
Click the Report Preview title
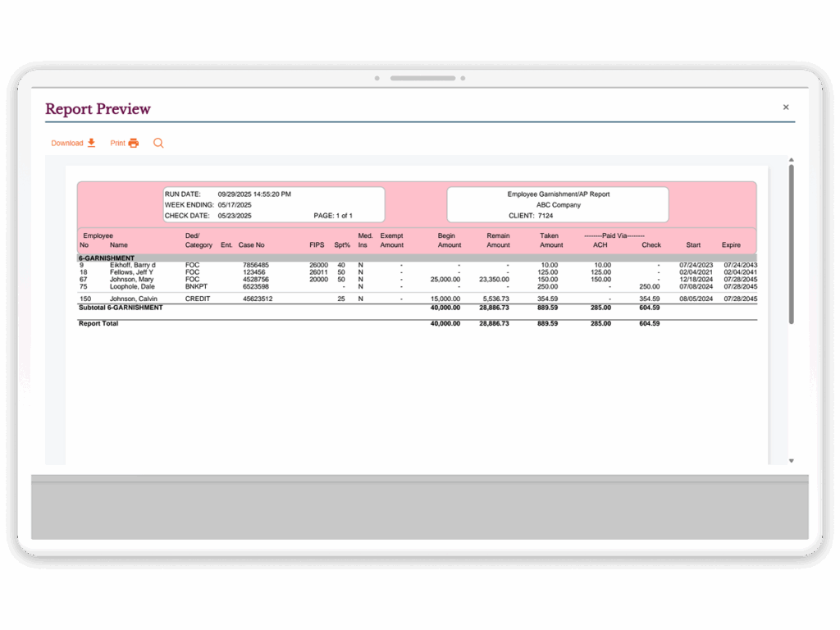tap(98, 109)
